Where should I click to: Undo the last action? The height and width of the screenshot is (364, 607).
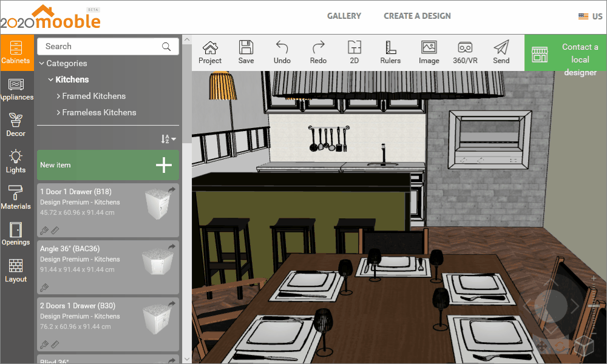tap(282, 52)
